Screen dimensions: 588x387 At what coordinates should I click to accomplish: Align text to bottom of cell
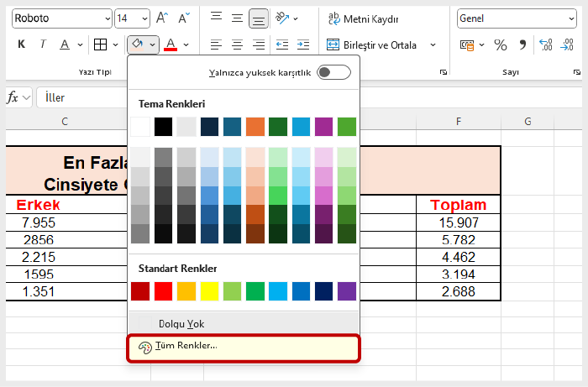tap(259, 18)
